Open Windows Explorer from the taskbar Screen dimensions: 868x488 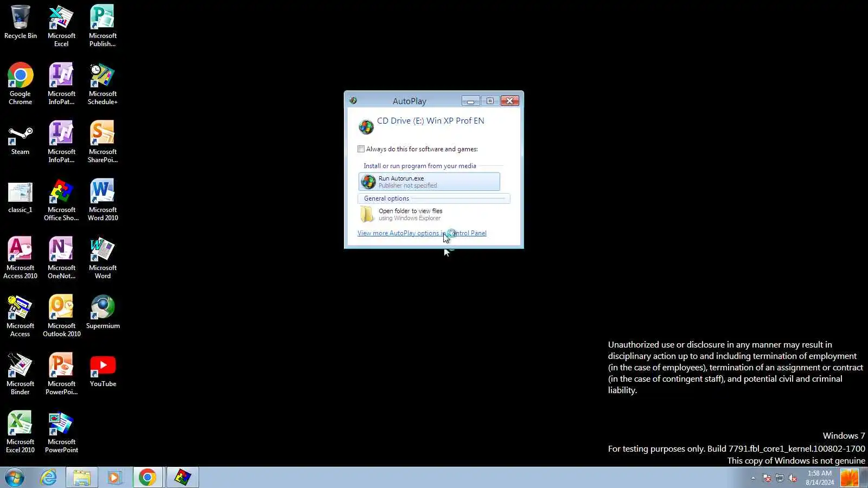[82, 478]
